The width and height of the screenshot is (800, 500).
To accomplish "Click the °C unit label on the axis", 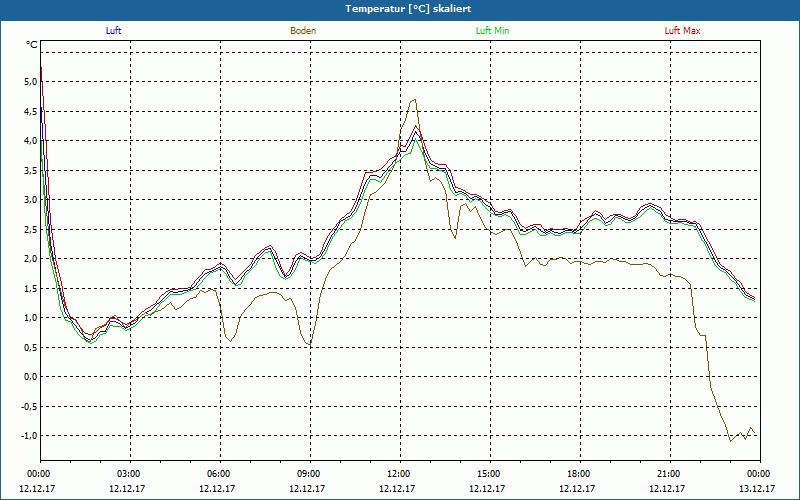I will pyautogui.click(x=32, y=45).
